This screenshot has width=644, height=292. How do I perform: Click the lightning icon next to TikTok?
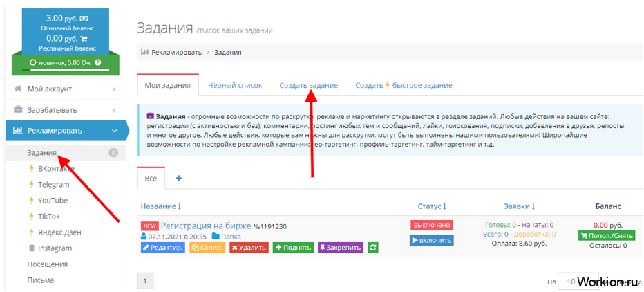tap(31, 217)
